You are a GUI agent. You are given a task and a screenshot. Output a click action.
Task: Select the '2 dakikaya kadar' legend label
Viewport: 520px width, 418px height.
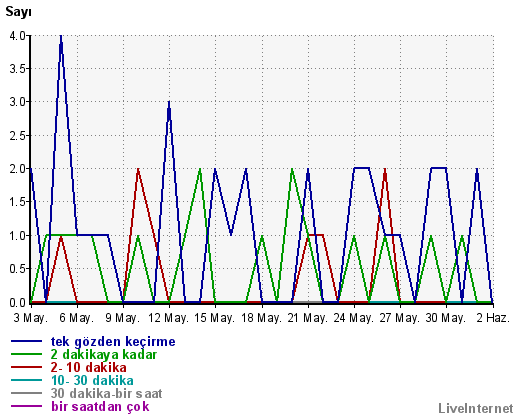click(104, 354)
